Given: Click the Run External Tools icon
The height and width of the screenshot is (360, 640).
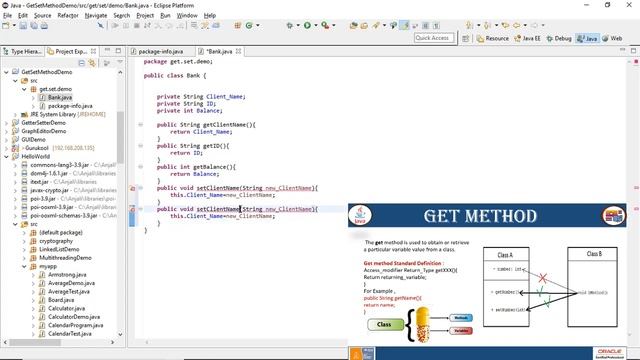Looking at the screenshot, I should point(325,25).
